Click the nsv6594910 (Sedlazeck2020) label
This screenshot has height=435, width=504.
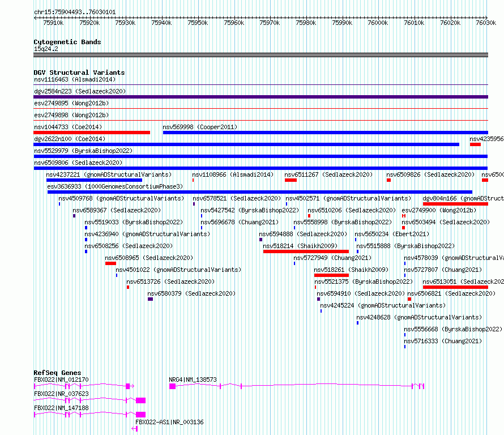tap(361, 293)
